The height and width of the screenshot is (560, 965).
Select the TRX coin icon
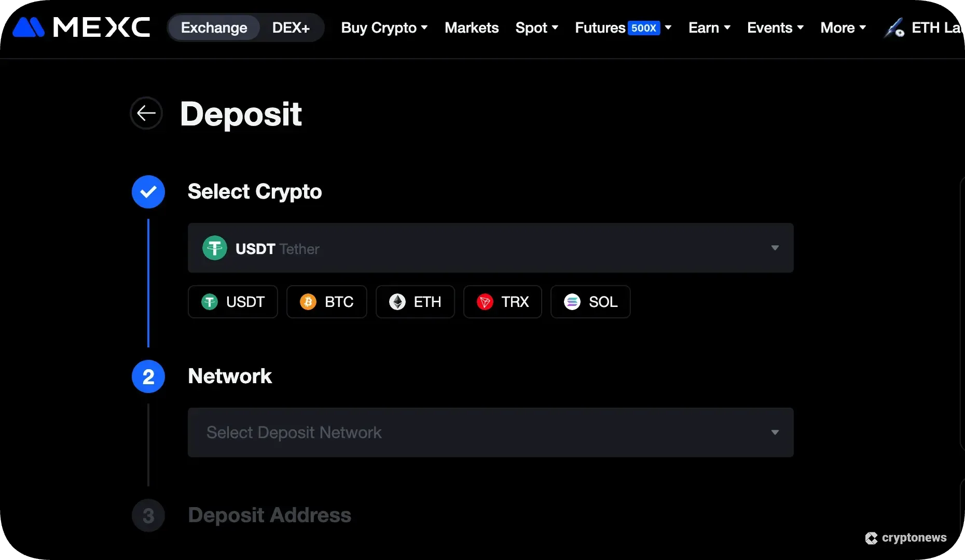(486, 302)
